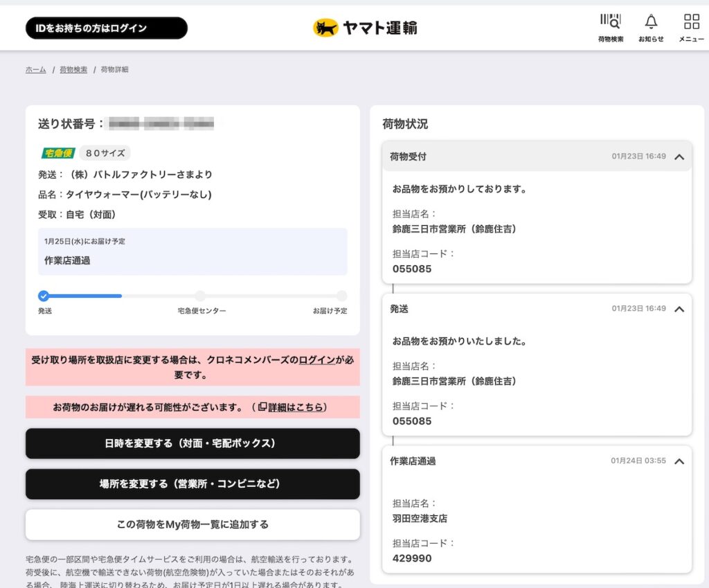The height and width of the screenshot is (588, 709).
Task: Open the お知らせ bell notifications icon
Action: (x=651, y=21)
